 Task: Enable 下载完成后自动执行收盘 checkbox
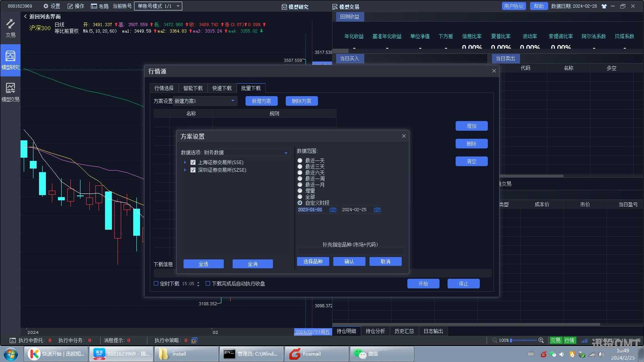pyautogui.click(x=208, y=284)
